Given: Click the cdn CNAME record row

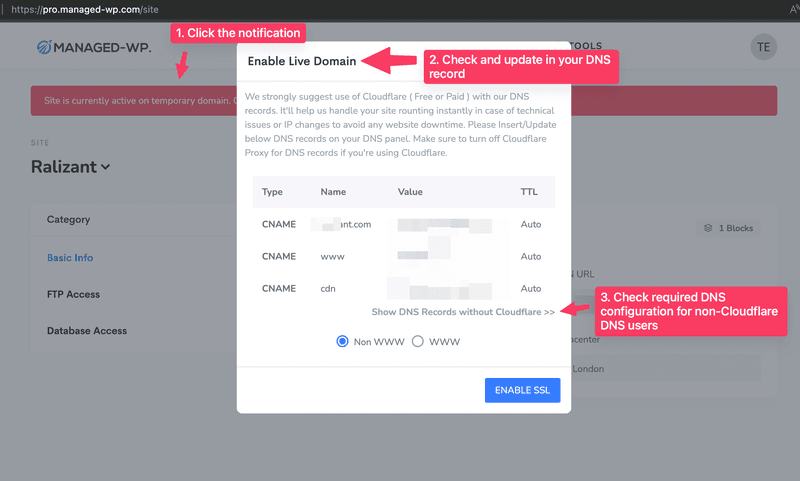Looking at the screenshot, I should click(x=404, y=288).
